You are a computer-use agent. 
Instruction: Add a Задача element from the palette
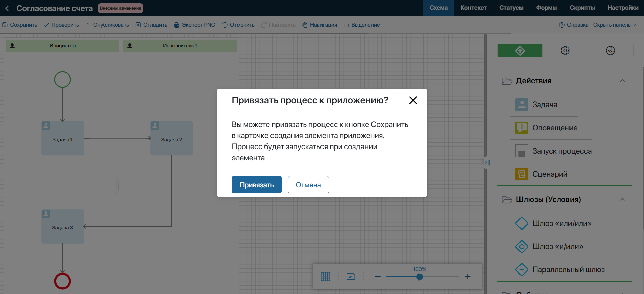pos(536,104)
